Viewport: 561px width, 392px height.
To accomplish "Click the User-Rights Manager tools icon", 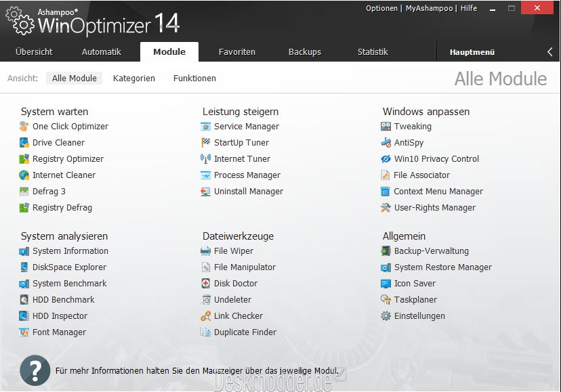I will point(386,207).
